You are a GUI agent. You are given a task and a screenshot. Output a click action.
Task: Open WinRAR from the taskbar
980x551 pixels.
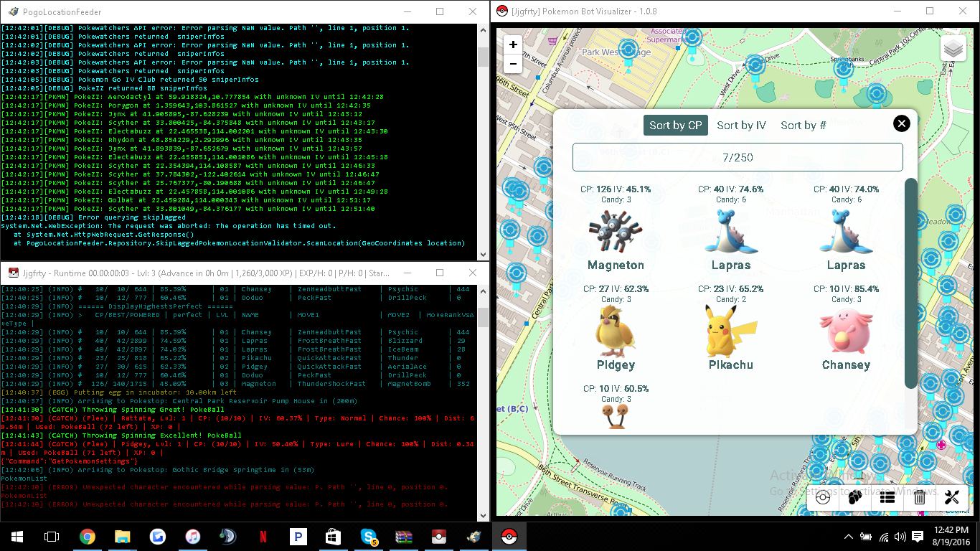404,536
